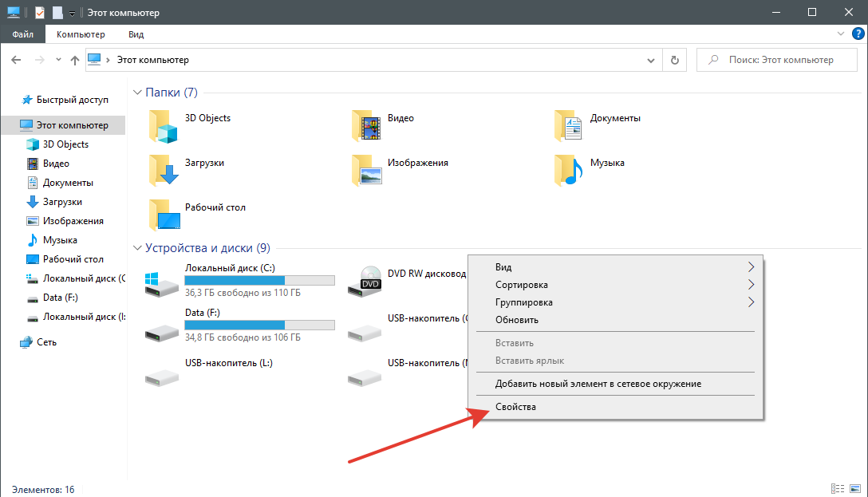Switch to large icons view in status bar
Image resolution: width=868 pixels, height=497 pixels.
coord(855,489)
